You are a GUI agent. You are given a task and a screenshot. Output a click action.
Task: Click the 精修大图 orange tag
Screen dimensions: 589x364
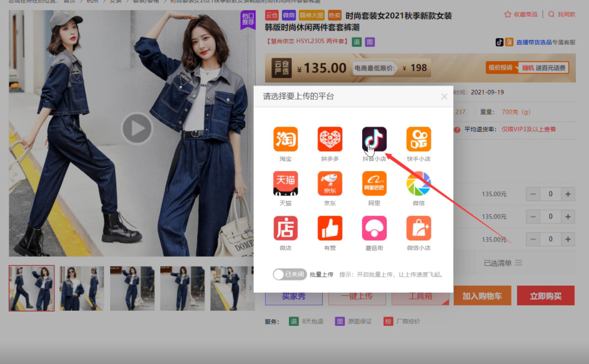[311, 15]
